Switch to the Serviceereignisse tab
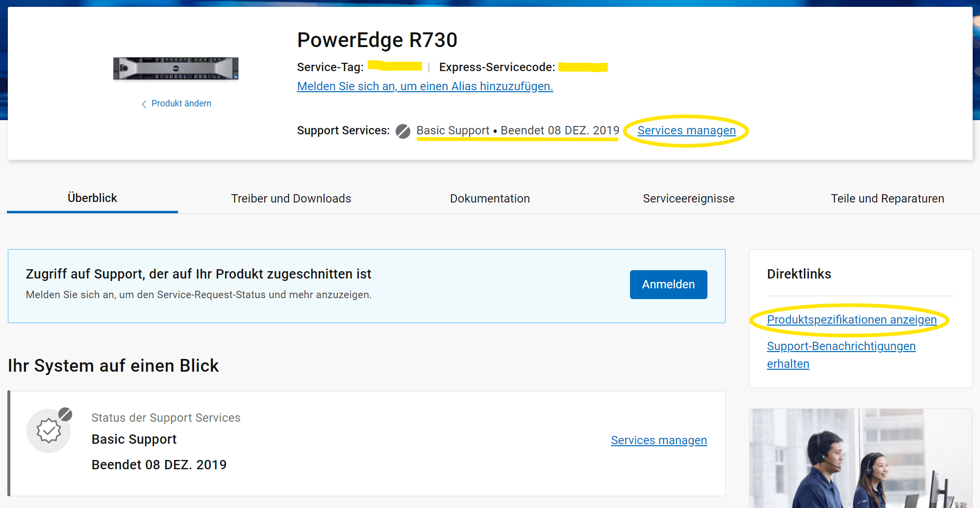980x508 pixels. [x=688, y=199]
